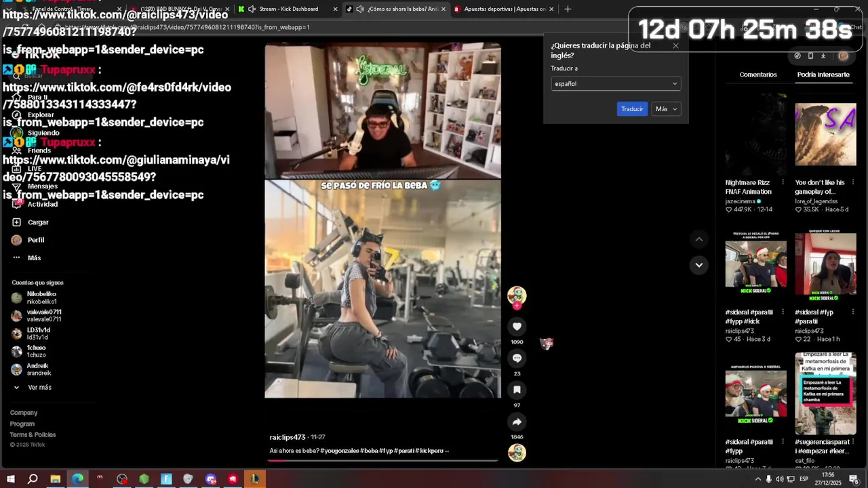Switch to the Podría interesarte tab
This screenshot has height=488, width=868.
tap(823, 75)
